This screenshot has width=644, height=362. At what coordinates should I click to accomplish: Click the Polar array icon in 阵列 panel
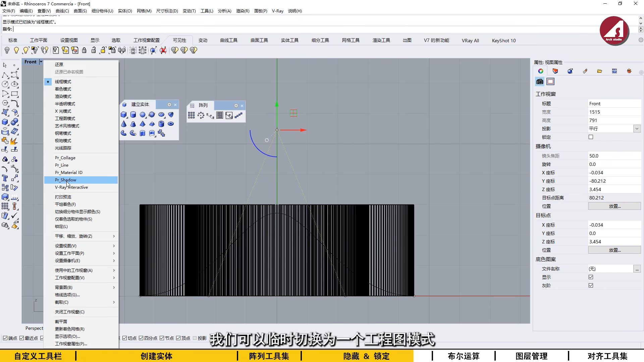(x=201, y=115)
